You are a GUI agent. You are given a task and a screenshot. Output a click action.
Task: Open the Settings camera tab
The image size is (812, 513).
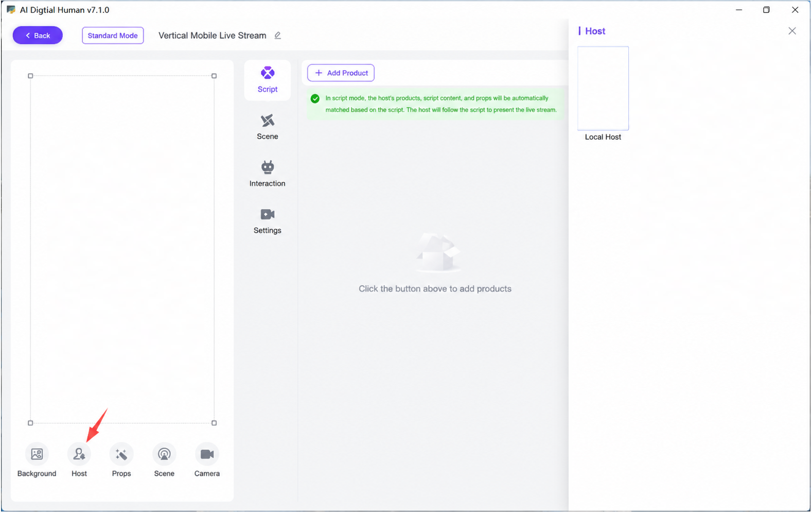[268, 221]
